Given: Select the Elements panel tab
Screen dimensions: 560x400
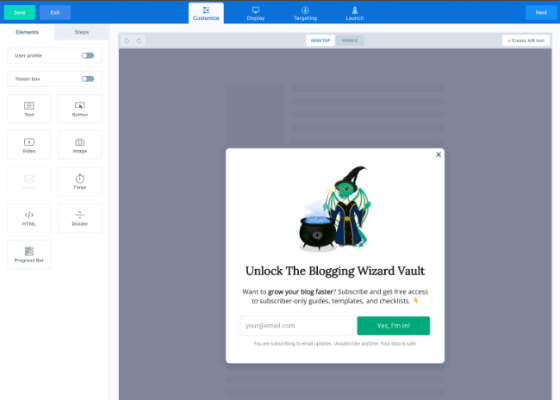Looking at the screenshot, I should [27, 32].
